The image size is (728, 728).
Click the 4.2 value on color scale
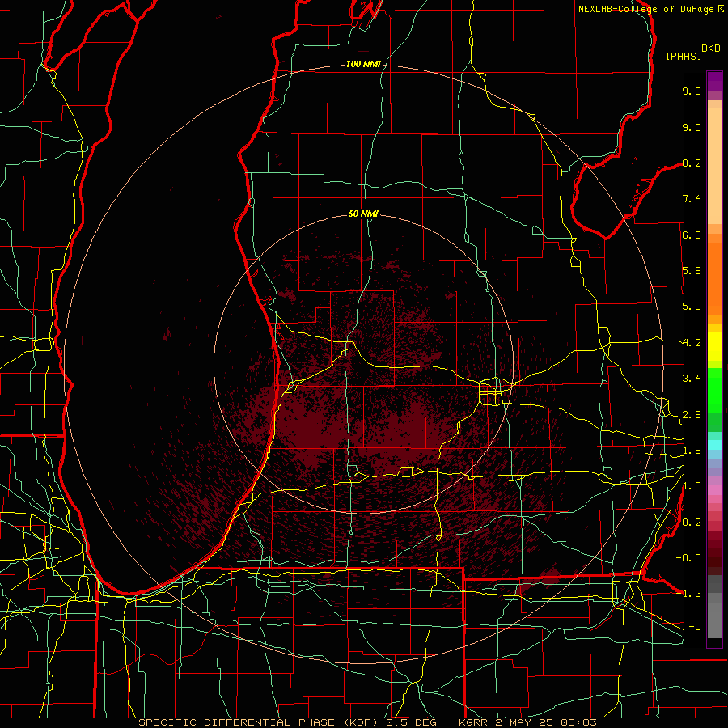click(x=692, y=343)
